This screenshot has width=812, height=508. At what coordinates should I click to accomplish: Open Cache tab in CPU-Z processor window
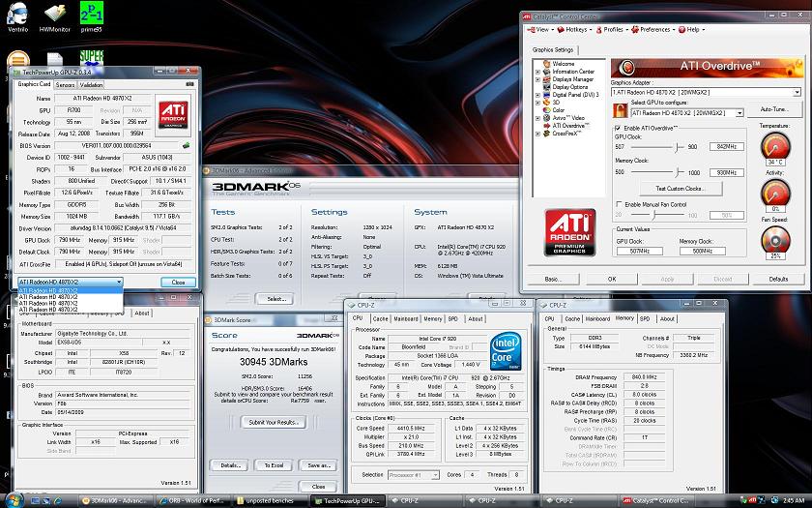tap(380, 318)
